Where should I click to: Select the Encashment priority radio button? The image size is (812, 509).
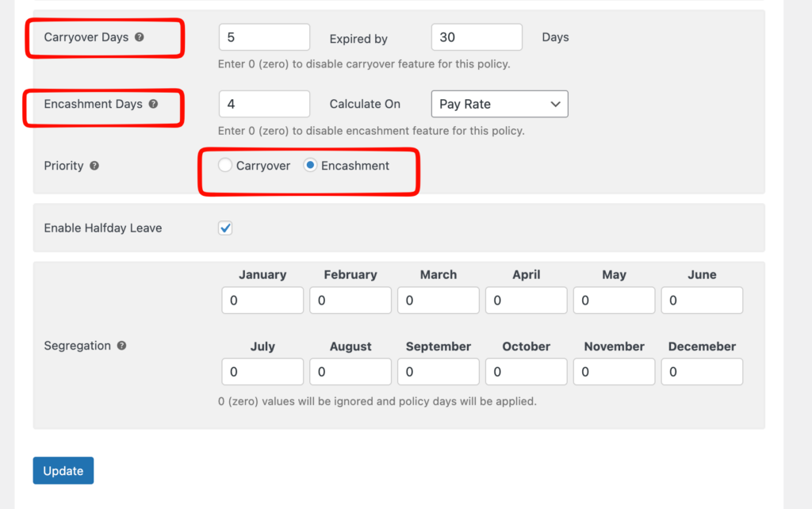tap(311, 166)
